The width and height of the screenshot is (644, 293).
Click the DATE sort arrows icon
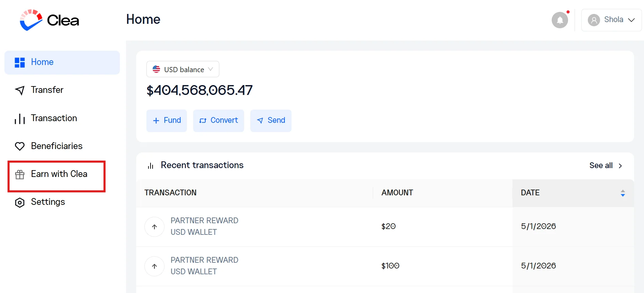[x=623, y=193]
